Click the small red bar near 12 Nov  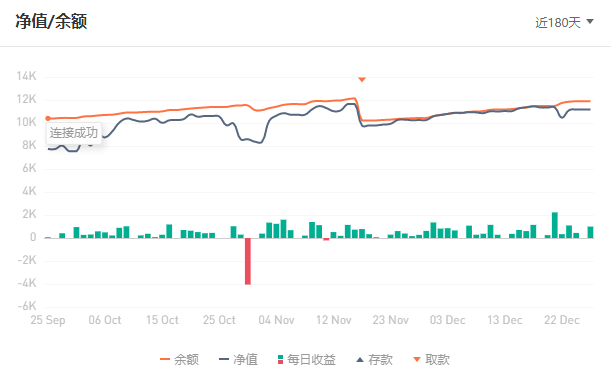[326, 239]
